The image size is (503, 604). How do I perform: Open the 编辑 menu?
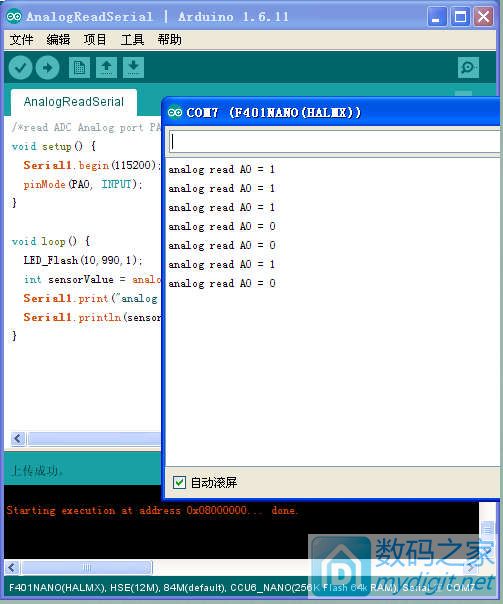tap(58, 39)
